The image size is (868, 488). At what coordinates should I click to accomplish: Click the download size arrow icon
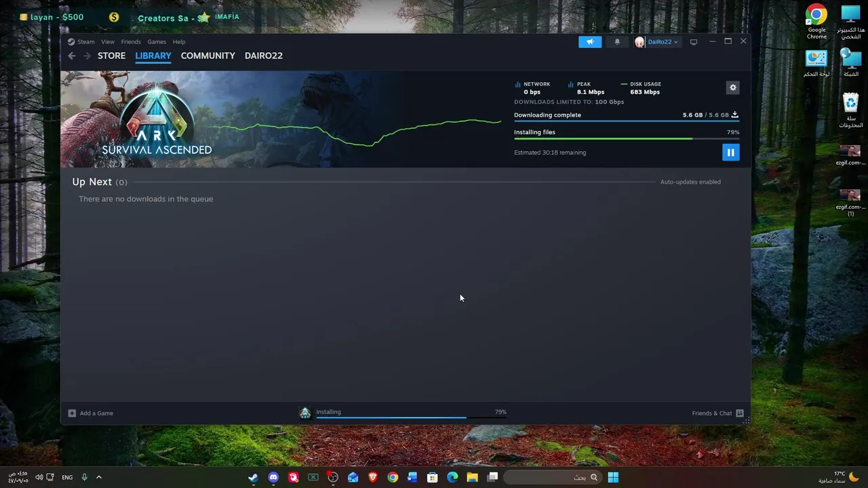point(734,115)
